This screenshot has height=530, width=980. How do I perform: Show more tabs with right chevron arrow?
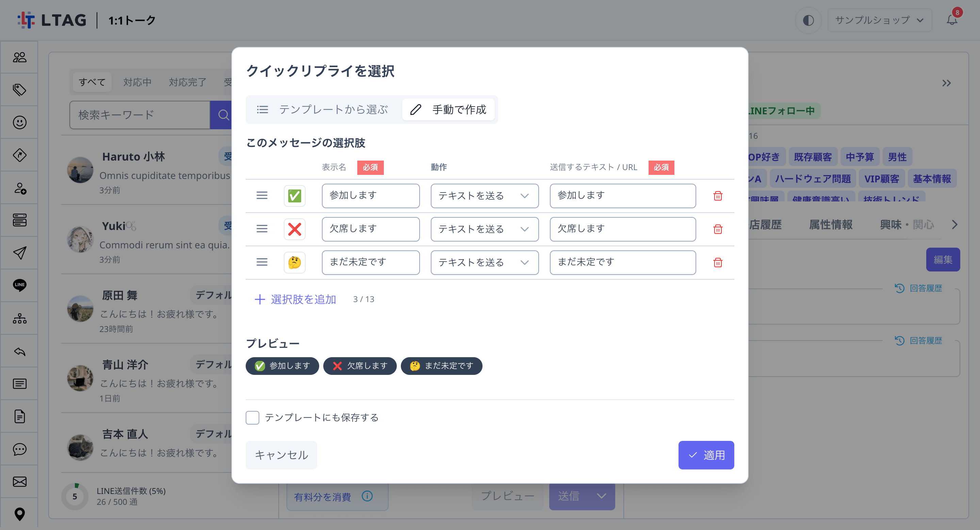click(x=954, y=224)
